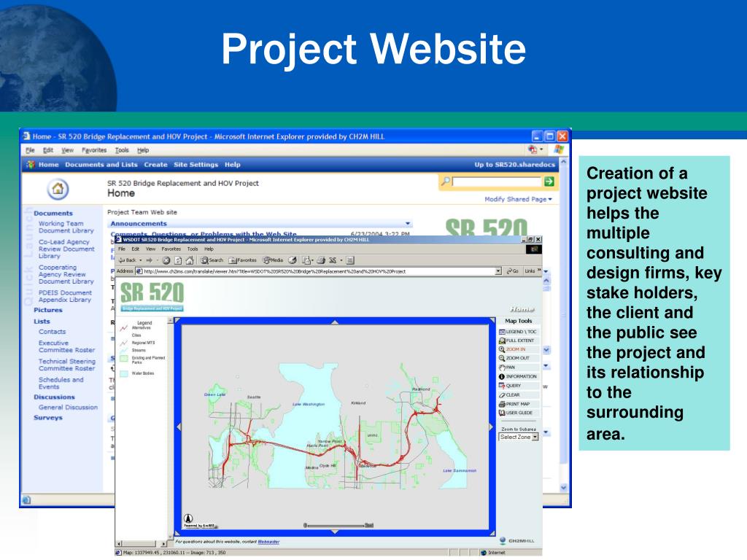
Task: Click the Home link in the map viewer header
Action: click(x=522, y=309)
